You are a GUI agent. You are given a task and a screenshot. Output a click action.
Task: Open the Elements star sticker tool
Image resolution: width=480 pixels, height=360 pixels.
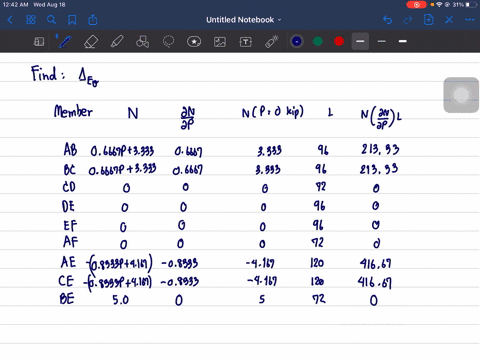tap(194, 42)
